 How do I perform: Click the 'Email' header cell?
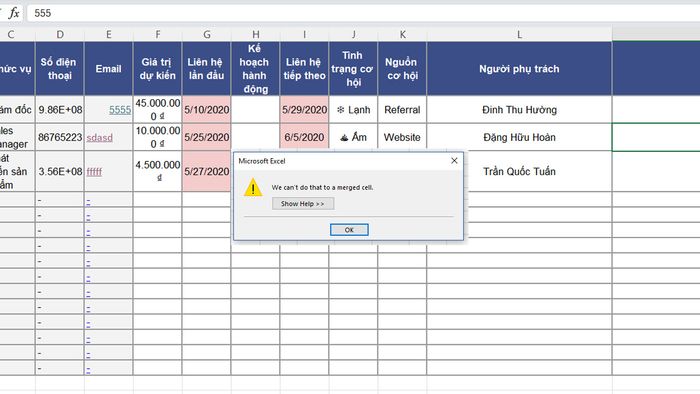point(108,69)
